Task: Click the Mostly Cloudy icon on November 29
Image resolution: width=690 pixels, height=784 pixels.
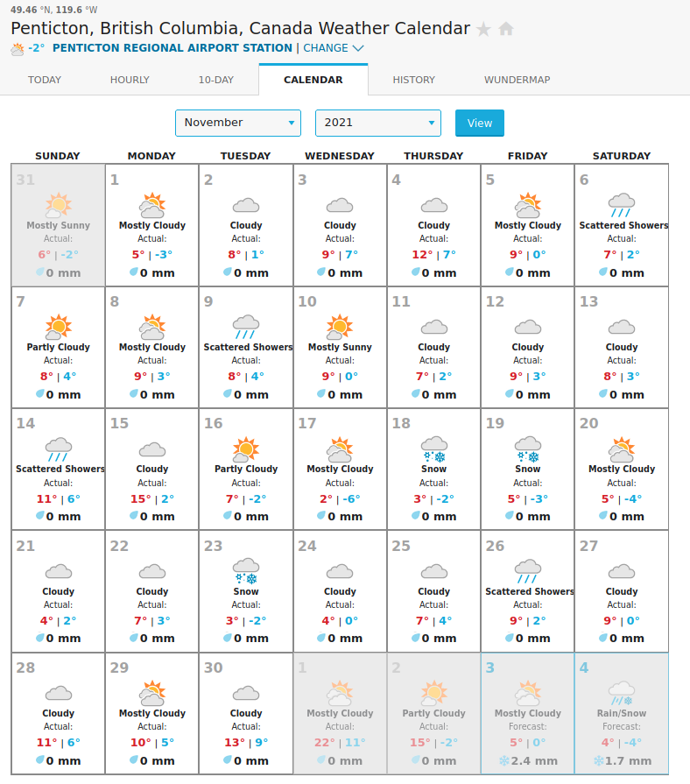Action: click(x=152, y=693)
